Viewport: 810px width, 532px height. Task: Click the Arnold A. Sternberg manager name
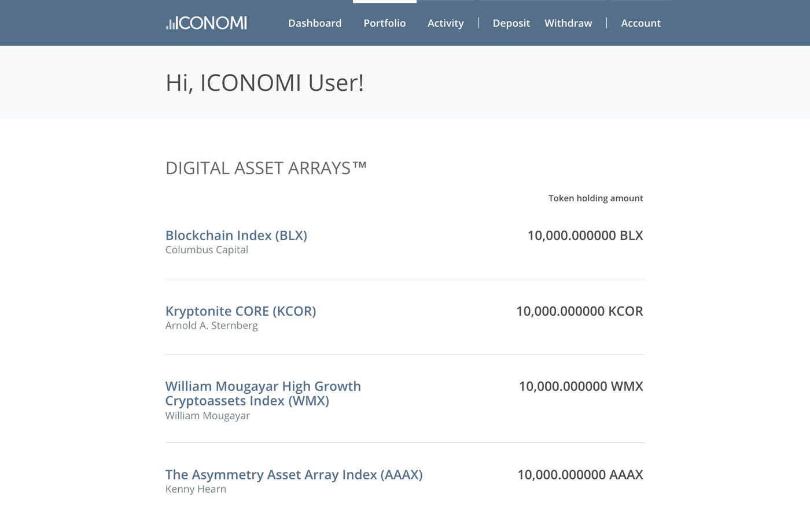click(x=212, y=326)
